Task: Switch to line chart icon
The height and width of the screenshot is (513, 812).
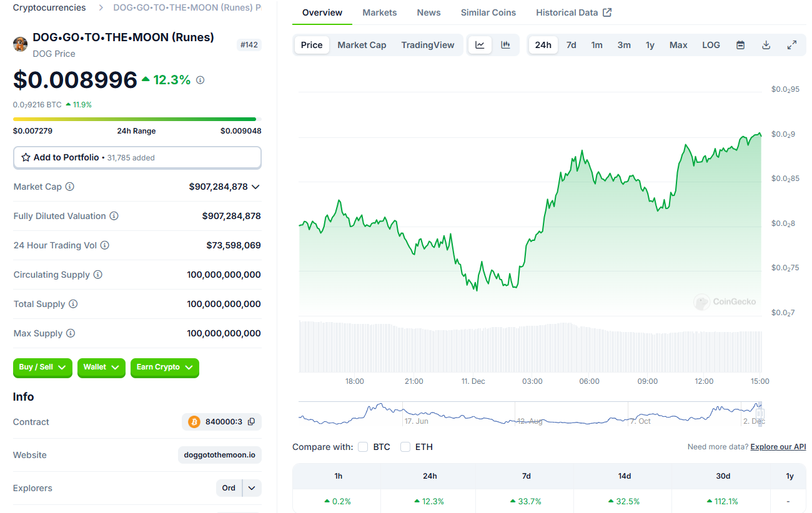Action: pos(480,45)
